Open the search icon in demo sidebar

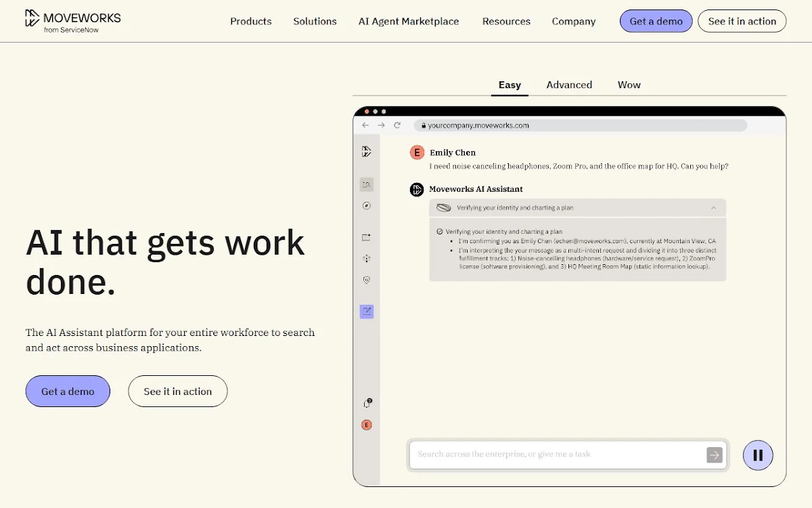(x=366, y=184)
